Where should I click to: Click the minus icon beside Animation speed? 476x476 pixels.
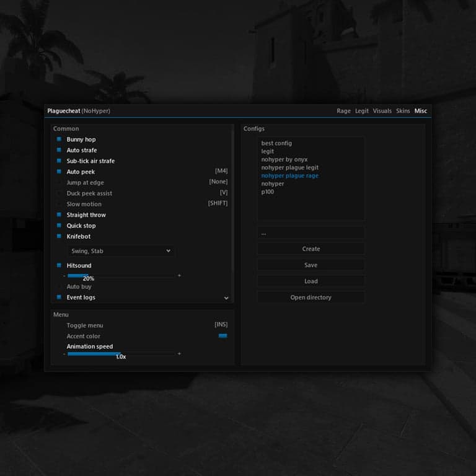64,354
